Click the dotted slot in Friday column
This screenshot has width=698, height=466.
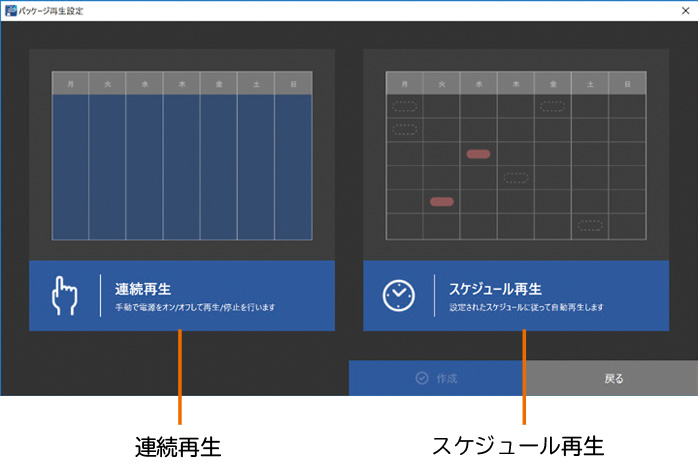click(552, 105)
